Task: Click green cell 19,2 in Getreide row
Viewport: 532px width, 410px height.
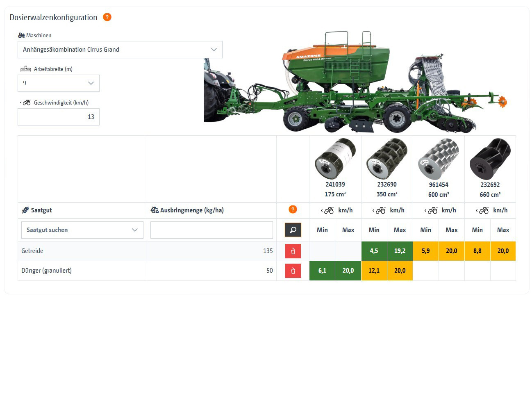Action: [400, 251]
